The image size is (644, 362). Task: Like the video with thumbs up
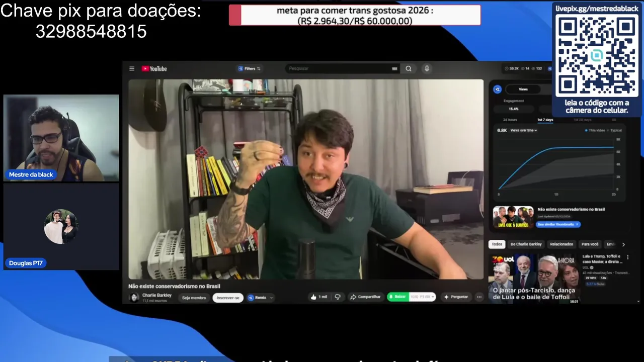[x=319, y=297]
